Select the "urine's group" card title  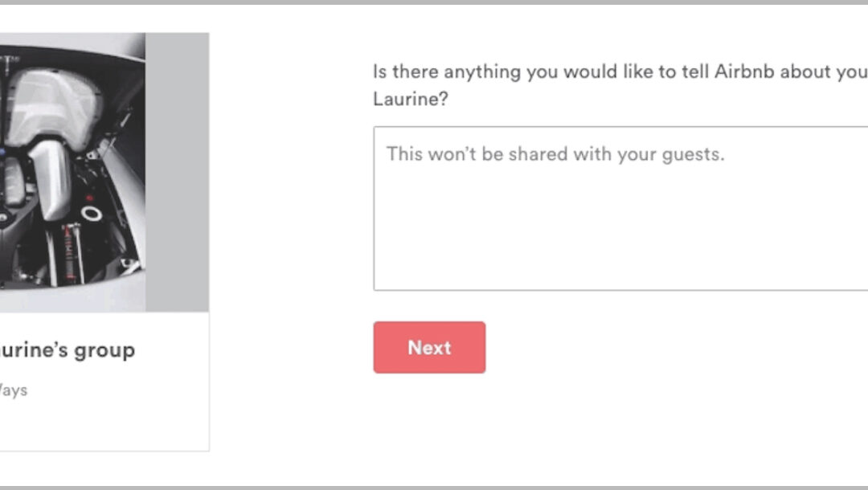(x=67, y=350)
